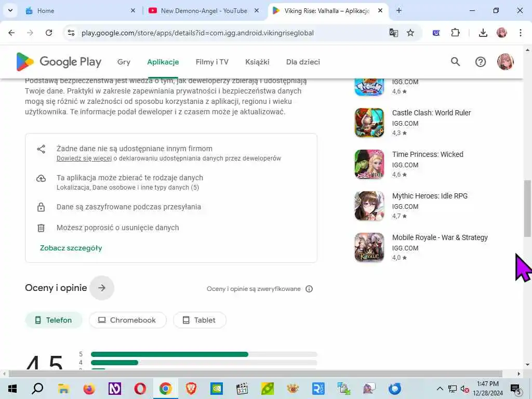Screen dimensions: 532x399
Task: Select the Telefon device filter
Action: (x=54, y=320)
